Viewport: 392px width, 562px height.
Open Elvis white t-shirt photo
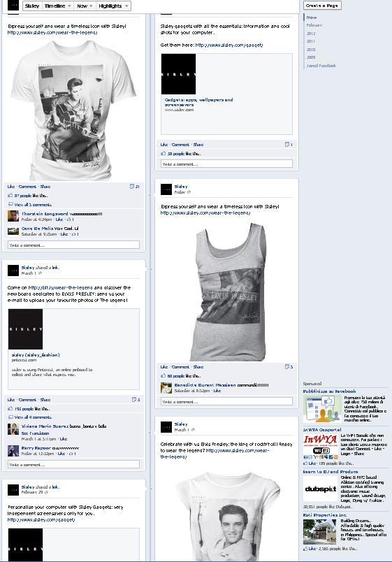coord(74,110)
